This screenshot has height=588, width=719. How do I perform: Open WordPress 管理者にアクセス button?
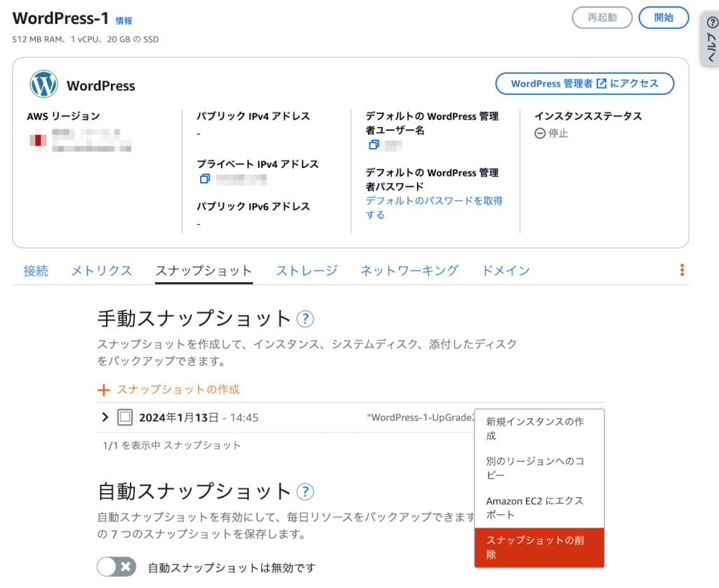585,84
